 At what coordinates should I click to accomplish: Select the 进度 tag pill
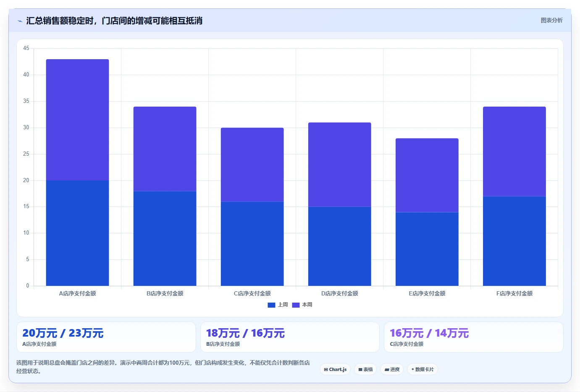click(x=392, y=369)
